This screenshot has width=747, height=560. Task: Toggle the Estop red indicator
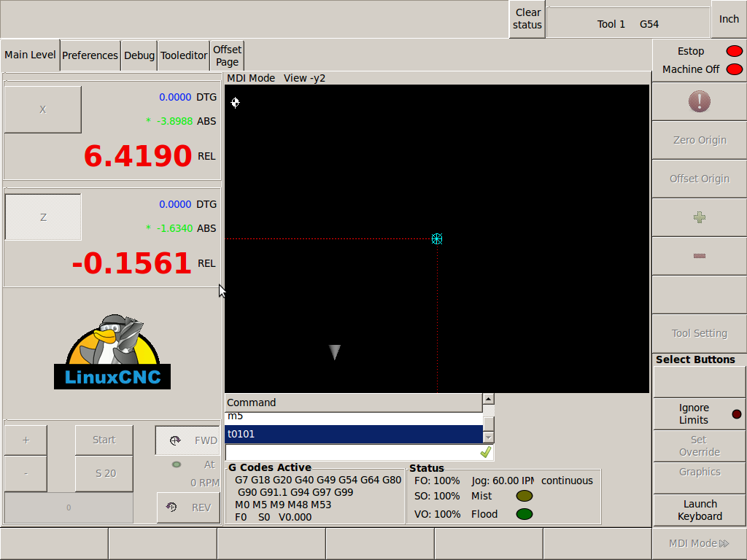tap(734, 51)
